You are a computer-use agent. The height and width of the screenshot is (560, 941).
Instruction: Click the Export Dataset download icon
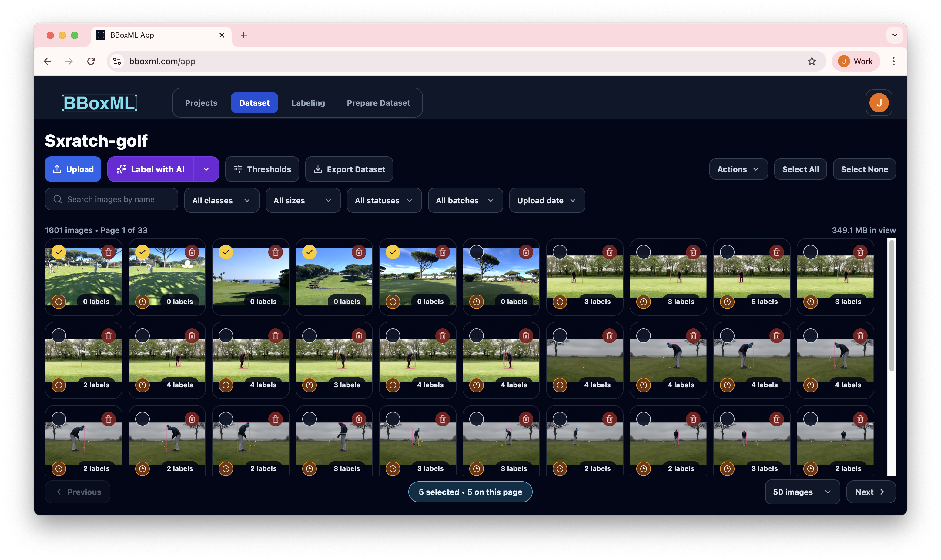(318, 169)
